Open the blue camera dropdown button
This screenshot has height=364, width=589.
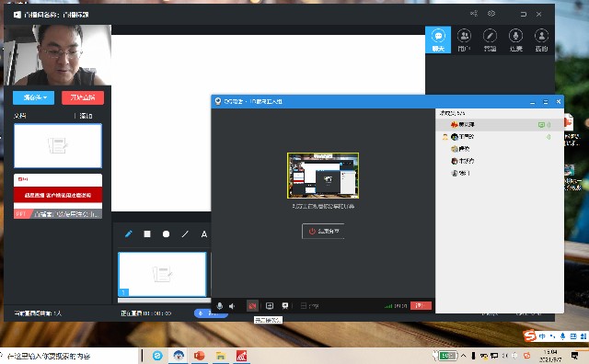pyautogui.click(x=33, y=97)
